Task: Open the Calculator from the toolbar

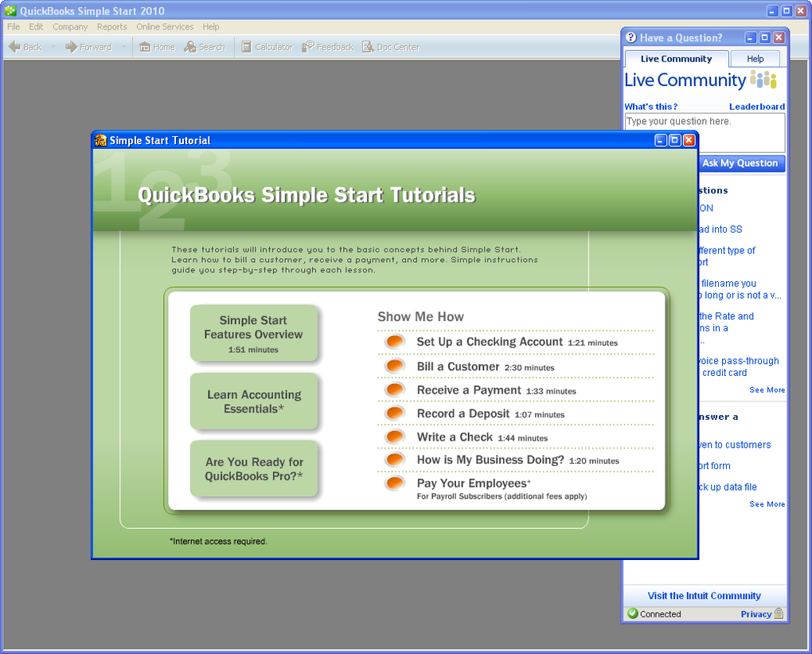Action: [247, 47]
